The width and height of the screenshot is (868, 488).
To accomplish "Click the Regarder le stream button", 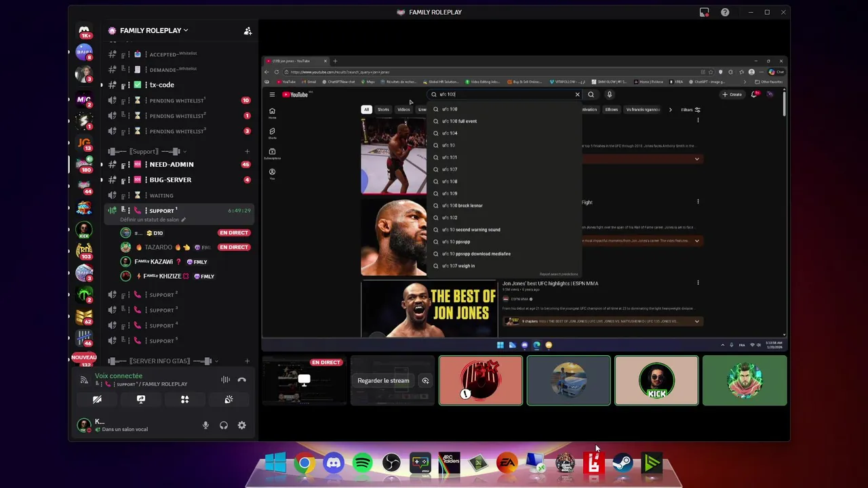I will coord(383,380).
